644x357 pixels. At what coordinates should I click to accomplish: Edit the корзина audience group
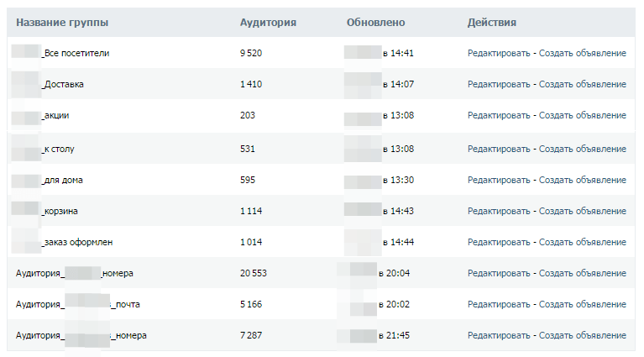[499, 211]
